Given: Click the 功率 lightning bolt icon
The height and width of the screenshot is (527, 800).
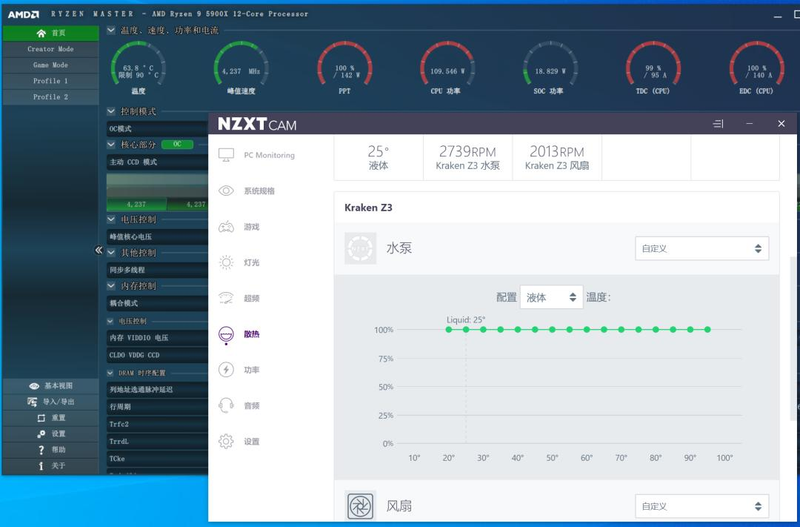Looking at the screenshot, I should click(226, 370).
